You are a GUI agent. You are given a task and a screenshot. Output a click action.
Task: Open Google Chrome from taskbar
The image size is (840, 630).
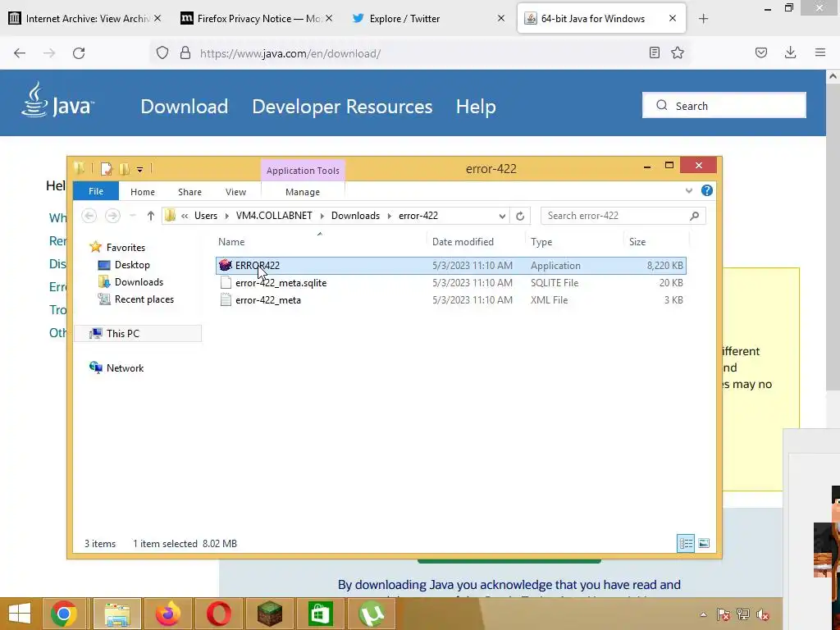(64, 614)
